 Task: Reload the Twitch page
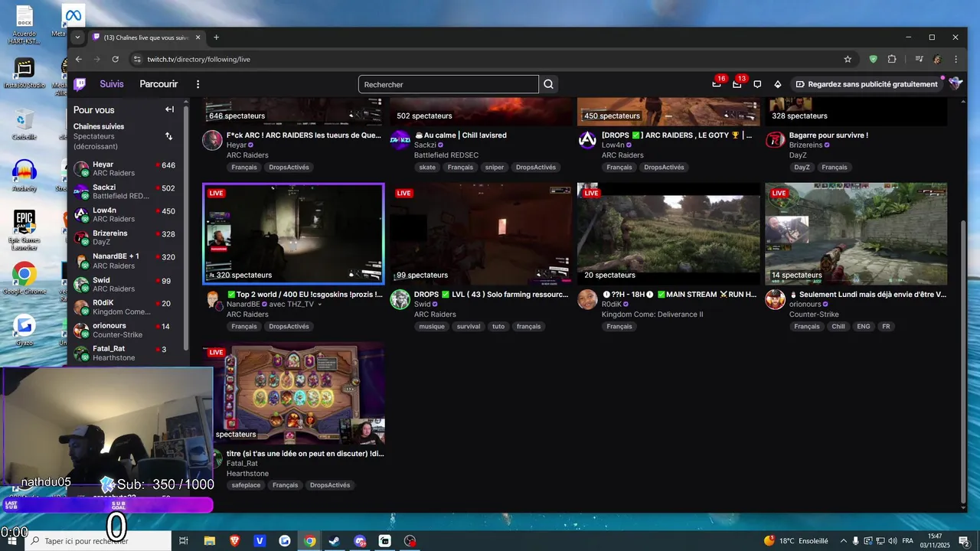pos(116,59)
